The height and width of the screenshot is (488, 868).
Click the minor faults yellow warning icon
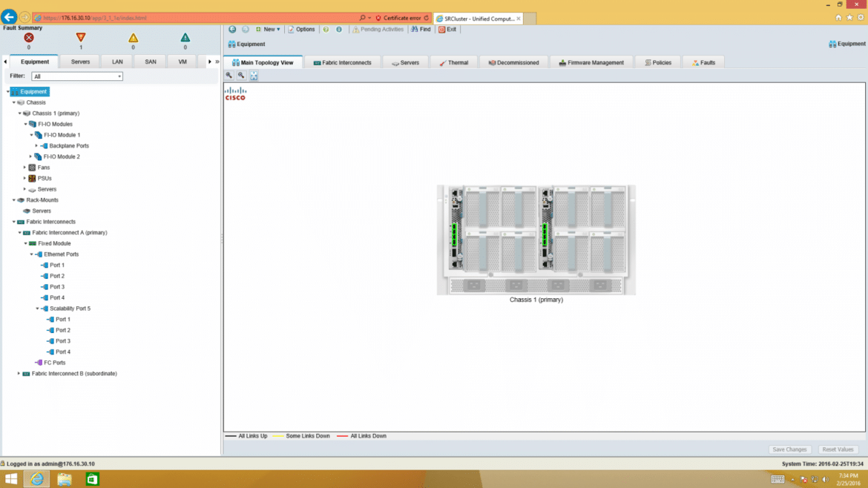[x=134, y=38]
